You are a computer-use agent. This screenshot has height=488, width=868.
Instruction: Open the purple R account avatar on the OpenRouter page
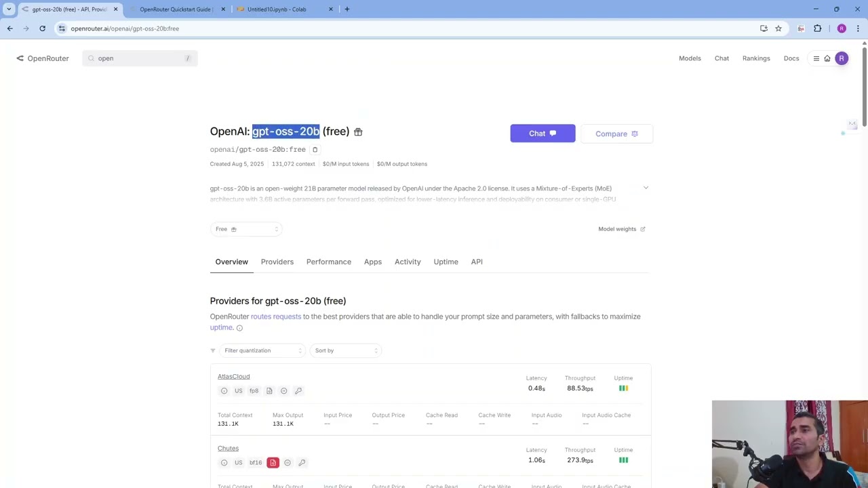click(x=842, y=58)
